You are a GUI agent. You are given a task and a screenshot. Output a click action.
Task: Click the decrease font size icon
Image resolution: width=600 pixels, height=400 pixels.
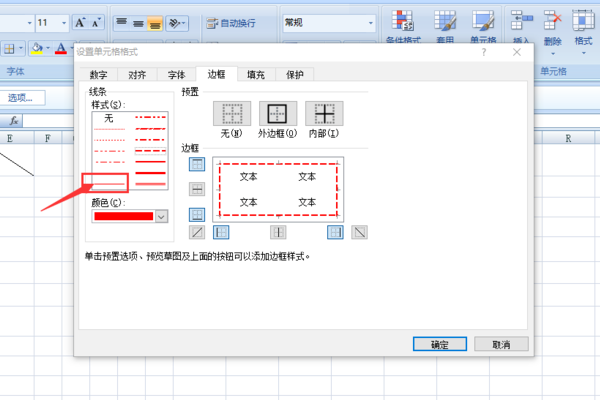point(96,23)
